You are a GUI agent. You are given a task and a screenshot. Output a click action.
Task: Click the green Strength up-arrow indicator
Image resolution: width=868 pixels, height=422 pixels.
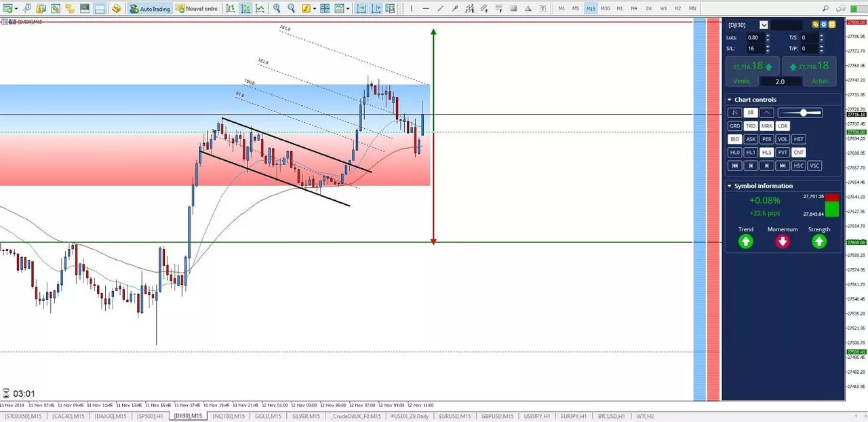click(819, 242)
